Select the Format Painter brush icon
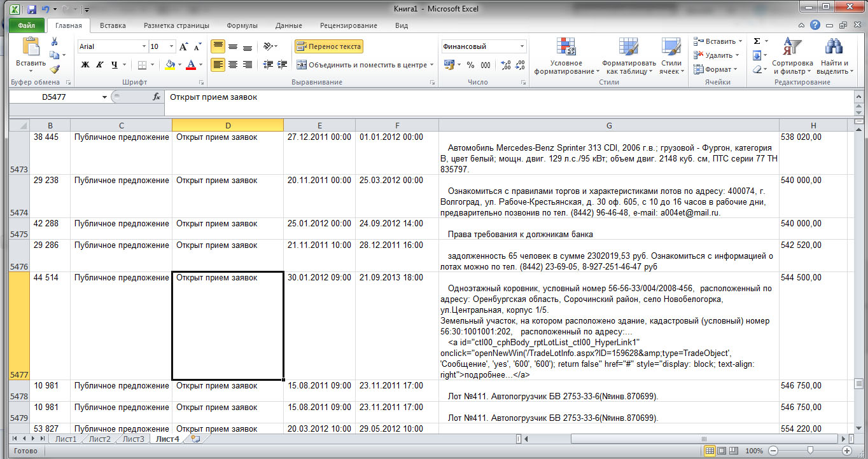 (x=55, y=70)
